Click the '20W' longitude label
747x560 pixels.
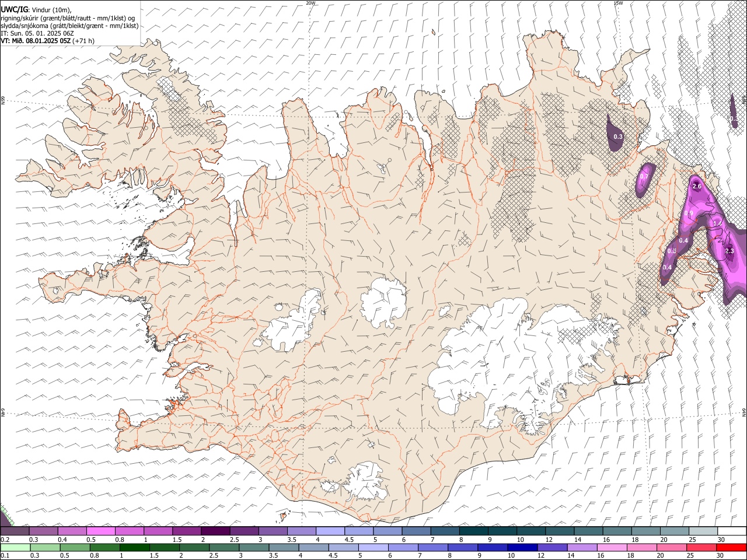[x=310, y=3]
